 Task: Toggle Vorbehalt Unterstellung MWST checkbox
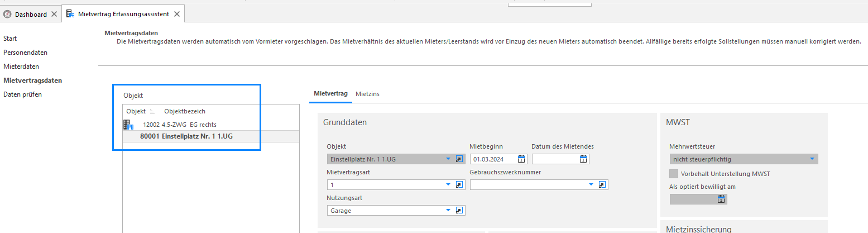(674, 174)
